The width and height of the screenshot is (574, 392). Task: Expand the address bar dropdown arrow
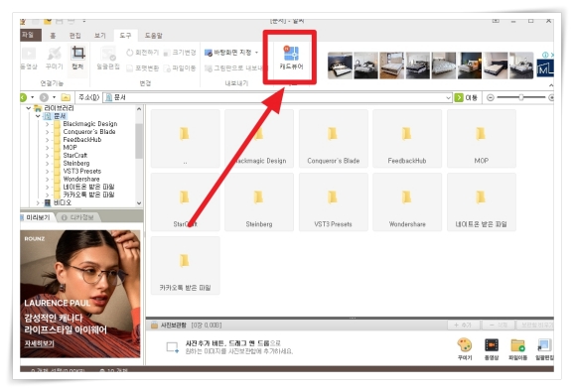coord(448,97)
